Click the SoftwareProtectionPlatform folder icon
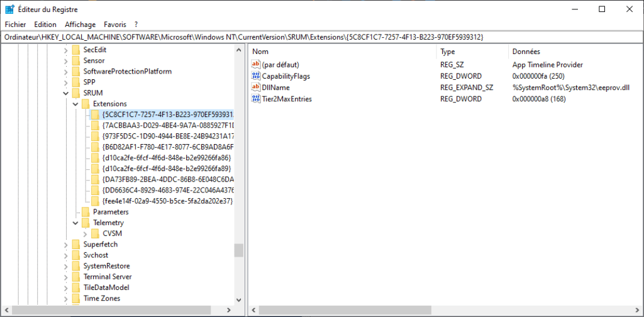The width and height of the screenshot is (644, 317). tap(76, 71)
